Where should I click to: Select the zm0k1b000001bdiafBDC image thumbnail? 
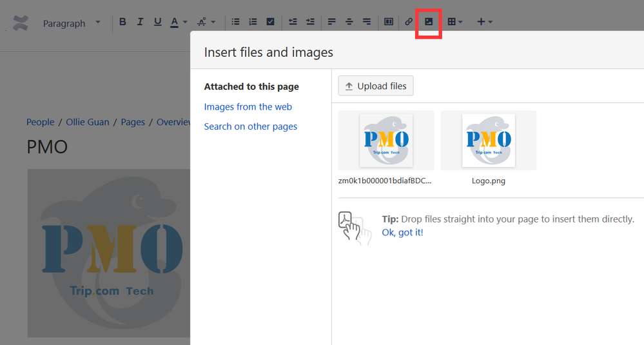click(x=386, y=141)
